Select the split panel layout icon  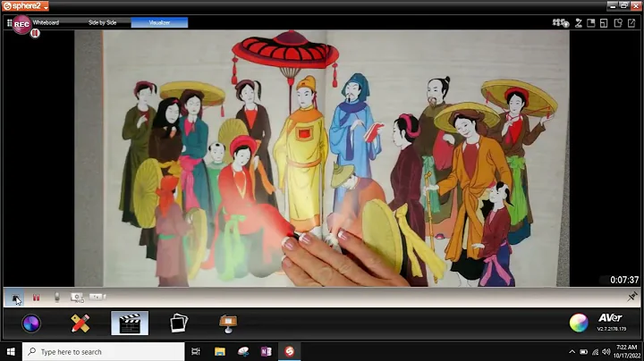[x=604, y=23]
